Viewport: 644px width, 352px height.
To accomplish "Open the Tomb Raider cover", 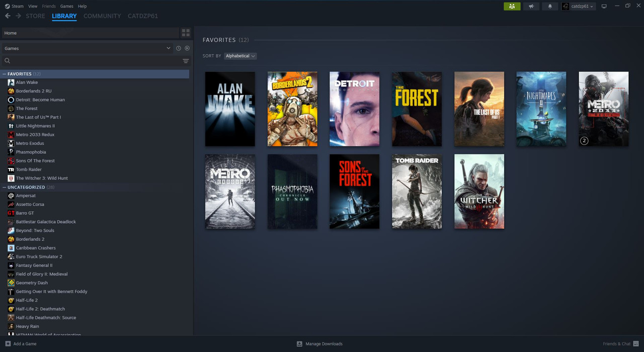I will [x=417, y=192].
